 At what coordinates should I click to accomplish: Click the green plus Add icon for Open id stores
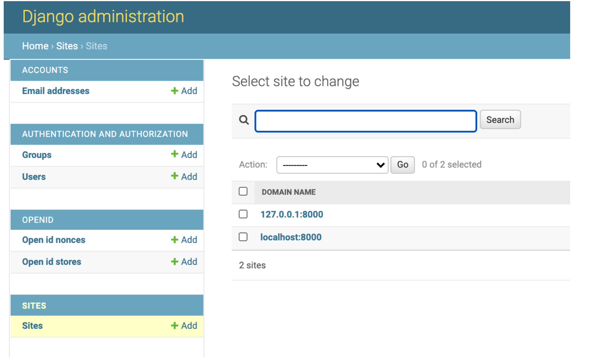click(174, 262)
